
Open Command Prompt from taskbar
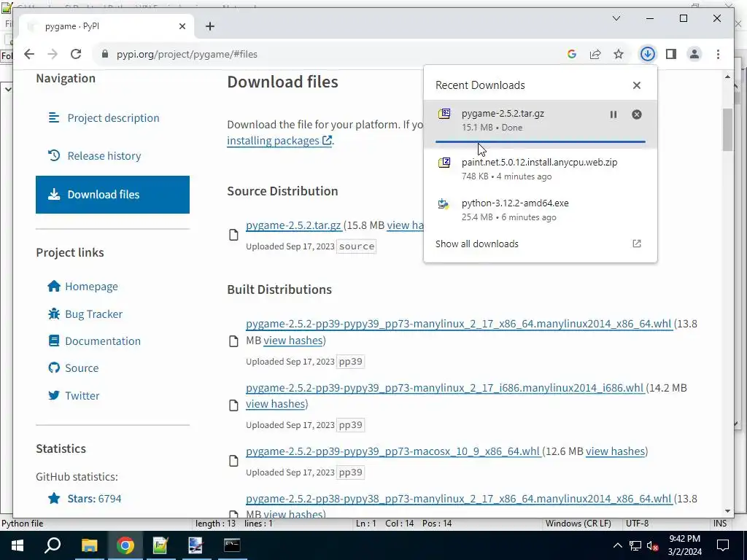click(x=232, y=545)
